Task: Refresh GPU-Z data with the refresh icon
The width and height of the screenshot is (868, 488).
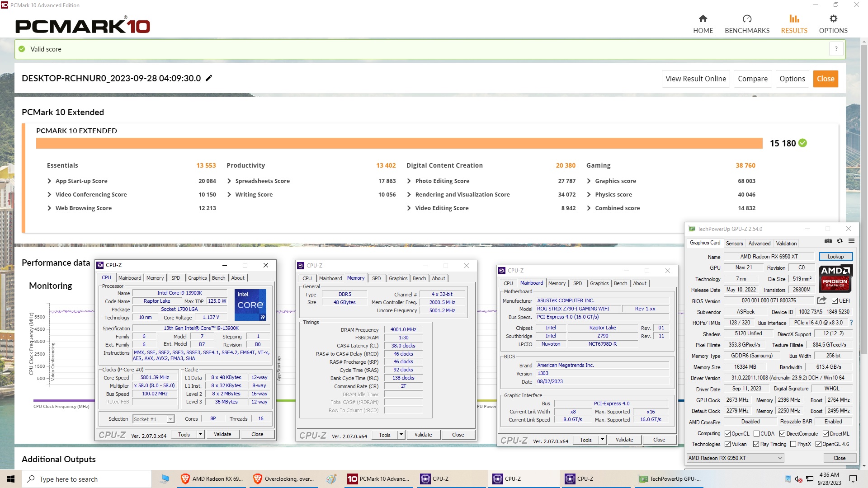Action: 840,241
